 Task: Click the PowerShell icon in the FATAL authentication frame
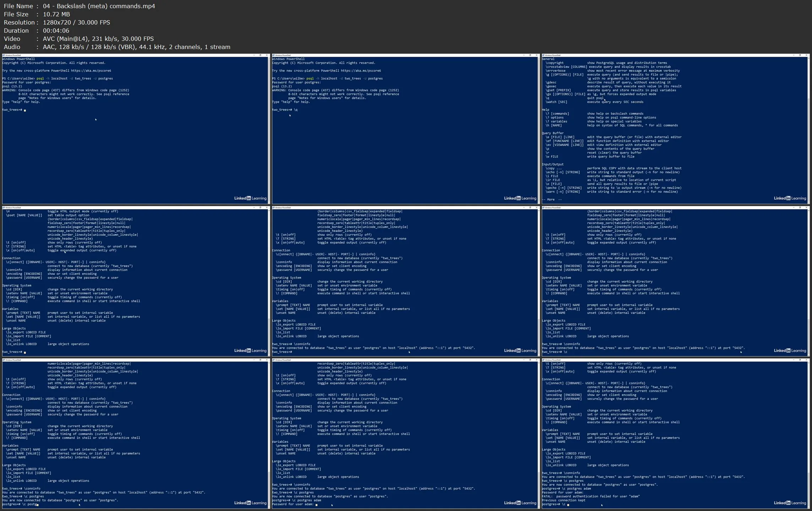[544, 360]
